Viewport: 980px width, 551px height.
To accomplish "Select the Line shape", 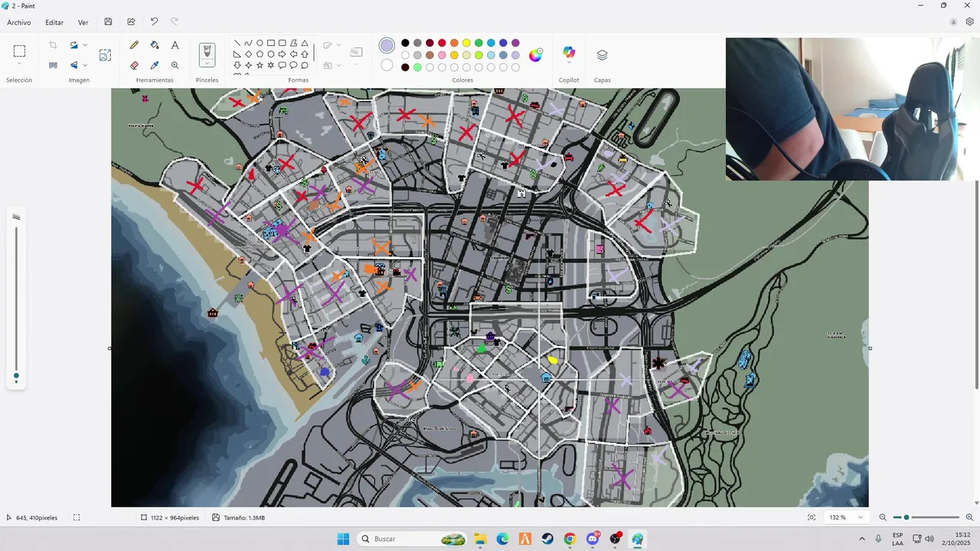I will click(x=237, y=43).
